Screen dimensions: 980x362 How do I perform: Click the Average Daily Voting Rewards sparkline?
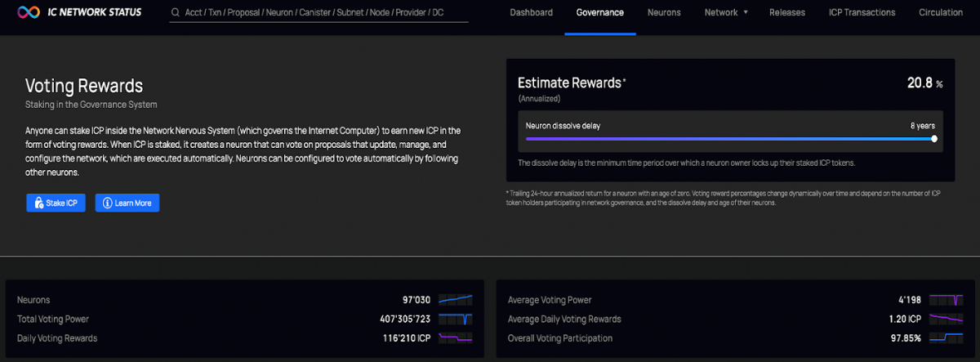pyautogui.click(x=946, y=319)
